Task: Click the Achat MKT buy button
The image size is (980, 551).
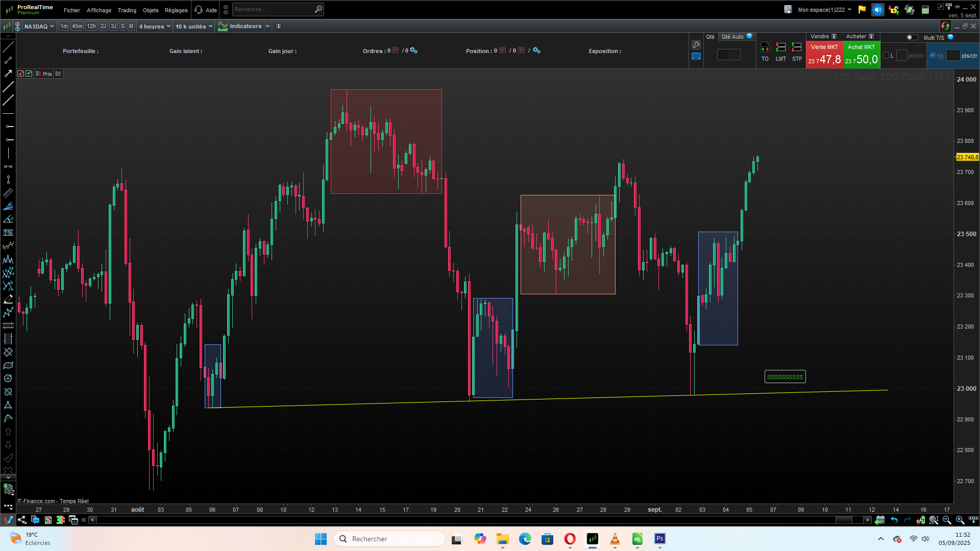Action: 862,55
